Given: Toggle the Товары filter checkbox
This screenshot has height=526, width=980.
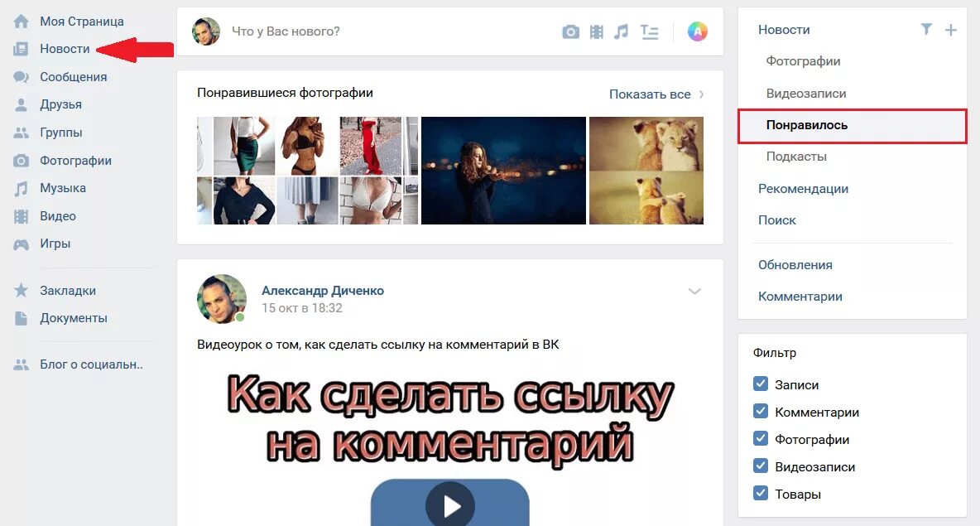Looking at the screenshot, I should point(761,493).
